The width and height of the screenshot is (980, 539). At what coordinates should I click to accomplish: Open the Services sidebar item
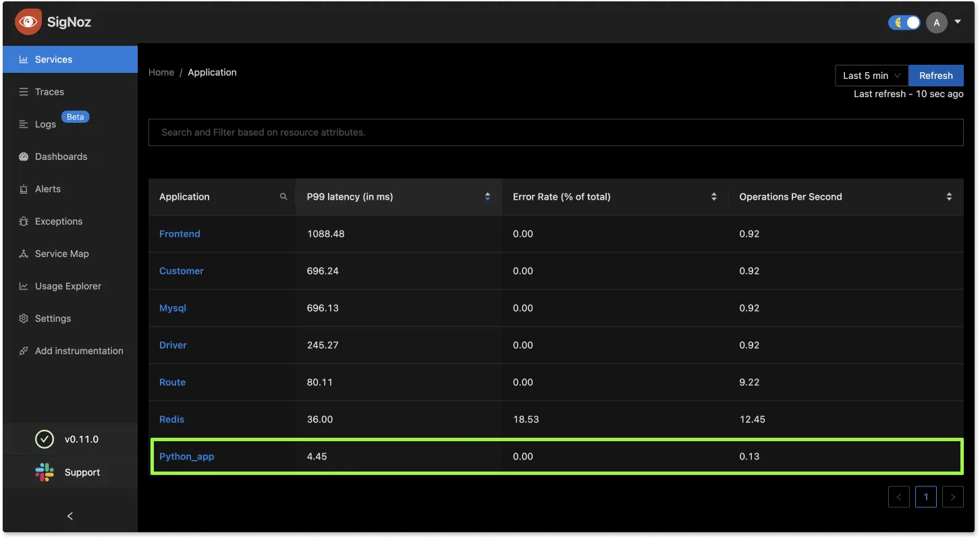(x=70, y=59)
